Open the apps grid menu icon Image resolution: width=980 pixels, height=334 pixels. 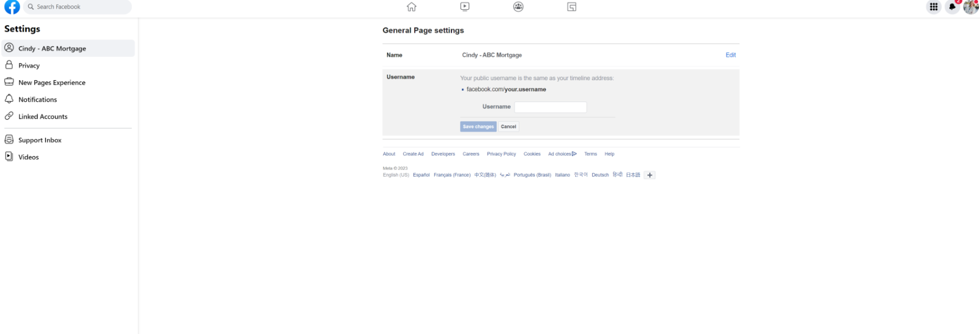933,7
